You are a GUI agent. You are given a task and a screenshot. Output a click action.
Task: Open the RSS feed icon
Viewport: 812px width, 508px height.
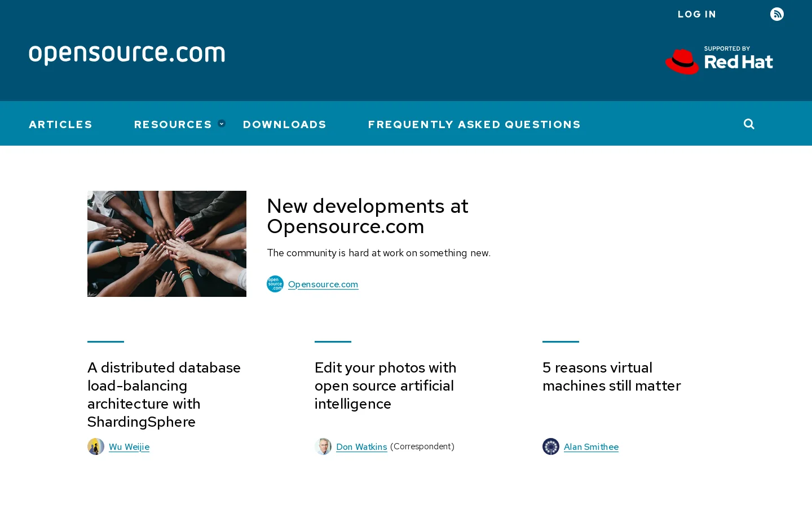pyautogui.click(x=777, y=14)
